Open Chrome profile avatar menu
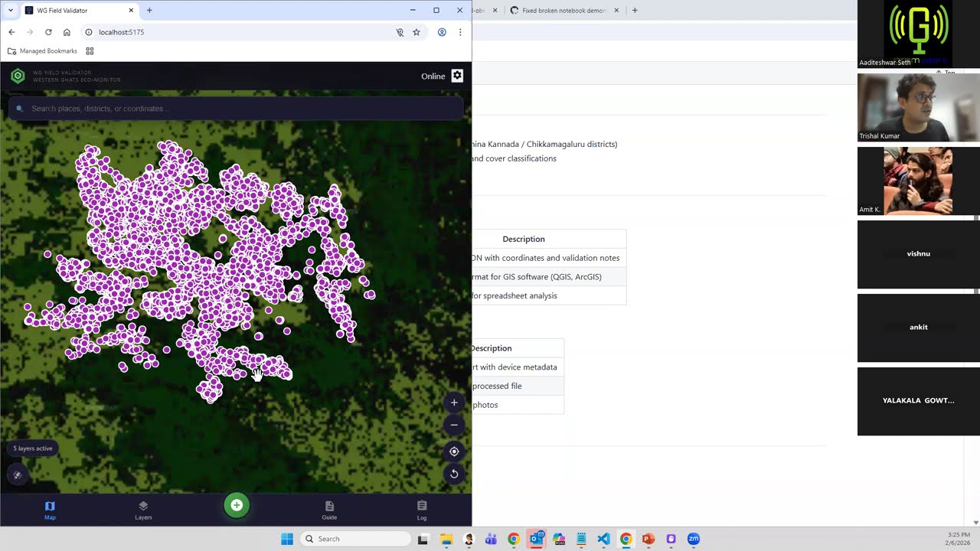Image resolution: width=980 pixels, height=551 pixels. (442, 32)
